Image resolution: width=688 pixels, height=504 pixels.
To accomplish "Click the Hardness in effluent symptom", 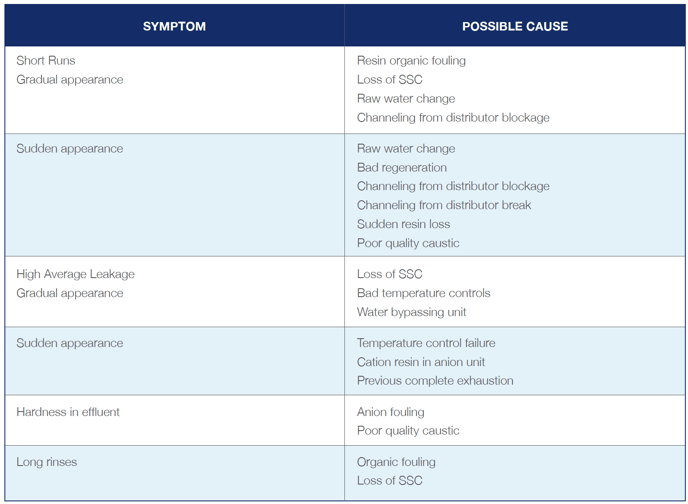I will click(68, 413).
